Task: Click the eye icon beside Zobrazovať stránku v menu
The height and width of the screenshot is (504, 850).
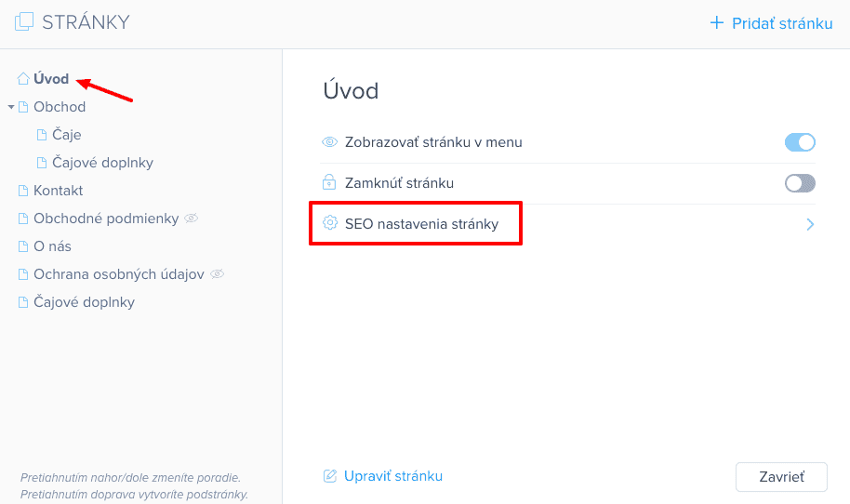Action: click(329, 142)
